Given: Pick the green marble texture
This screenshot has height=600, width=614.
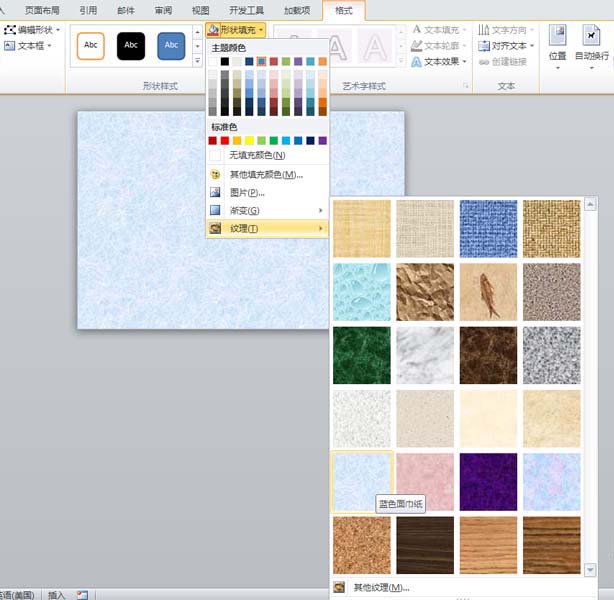Looking at the screenshot, I should pos(361,355).
